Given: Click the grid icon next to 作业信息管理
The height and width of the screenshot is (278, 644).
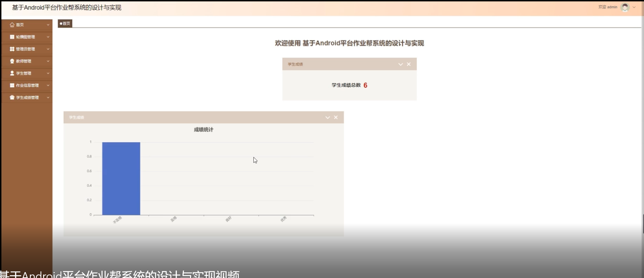Looking at the screenshot, I should 12,85.
